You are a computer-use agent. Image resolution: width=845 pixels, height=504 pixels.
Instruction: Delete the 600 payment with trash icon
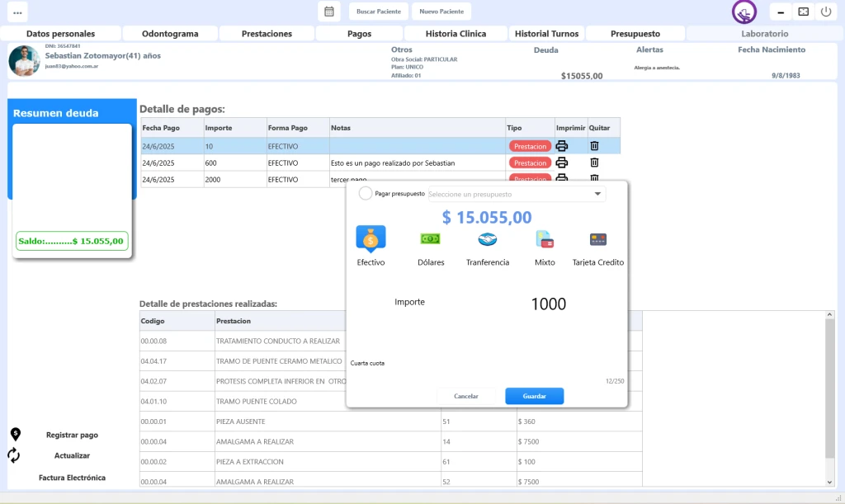pos(594,163)
